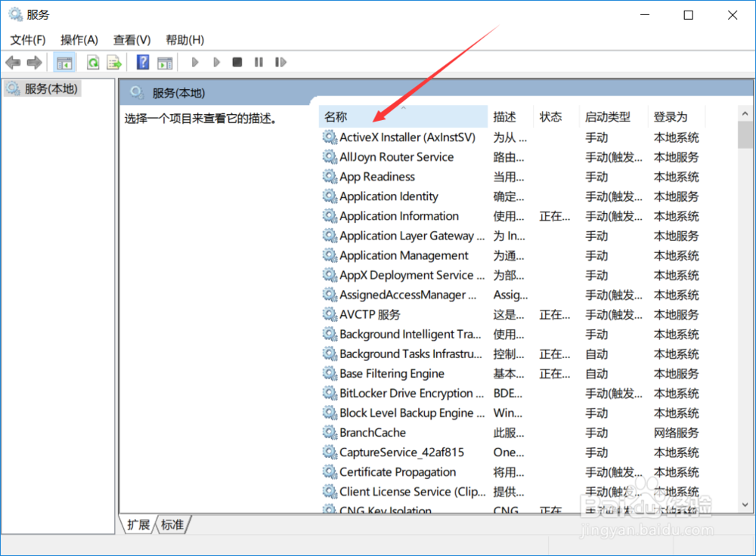
Task: Click the vertical scrollbar thumb
Action: [x=745, y=135]
